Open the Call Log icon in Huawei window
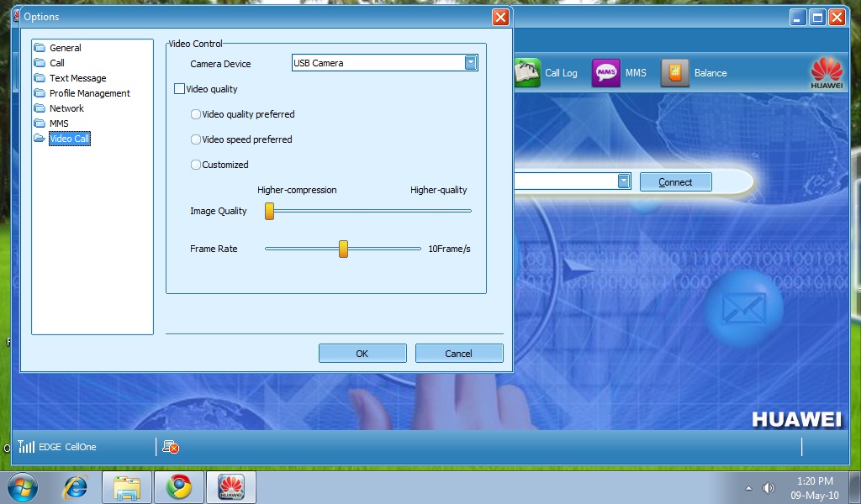Screen dimensions: 861x504 528,73
